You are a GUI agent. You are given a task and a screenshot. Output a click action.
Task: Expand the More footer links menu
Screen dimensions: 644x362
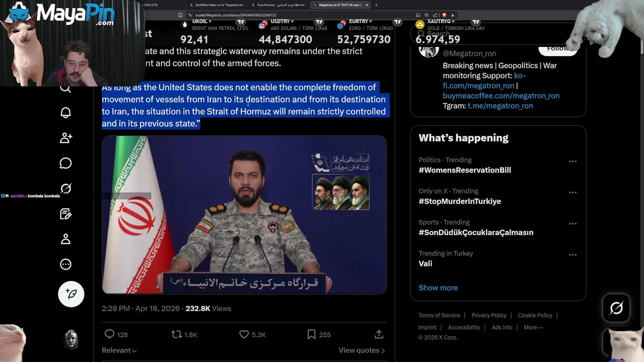point(533,327)
